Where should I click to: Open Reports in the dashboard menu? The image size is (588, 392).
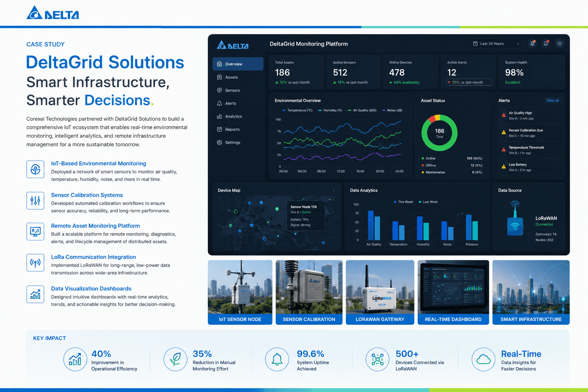[238, 129]
